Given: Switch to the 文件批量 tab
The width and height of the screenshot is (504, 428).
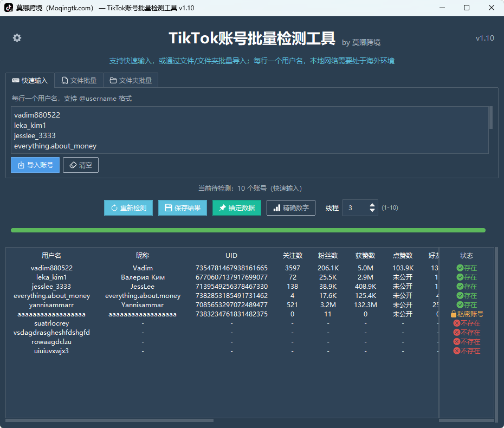Looking at the screenshot, I should click(x=79, y=81).
